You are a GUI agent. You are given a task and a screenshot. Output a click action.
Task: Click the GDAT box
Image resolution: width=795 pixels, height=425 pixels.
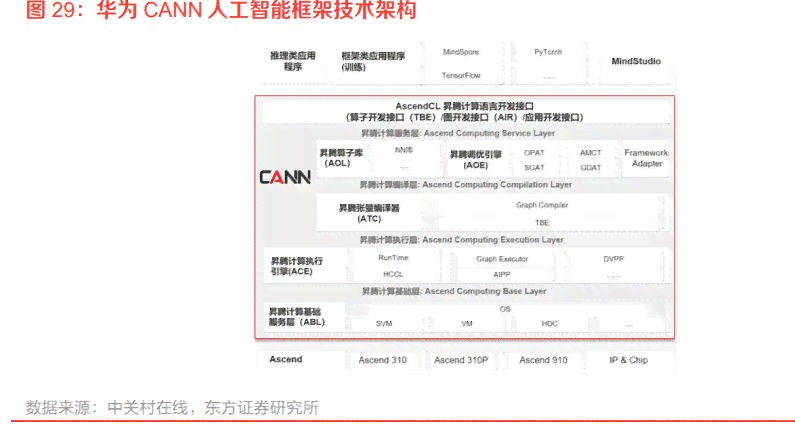pos(591,167)
